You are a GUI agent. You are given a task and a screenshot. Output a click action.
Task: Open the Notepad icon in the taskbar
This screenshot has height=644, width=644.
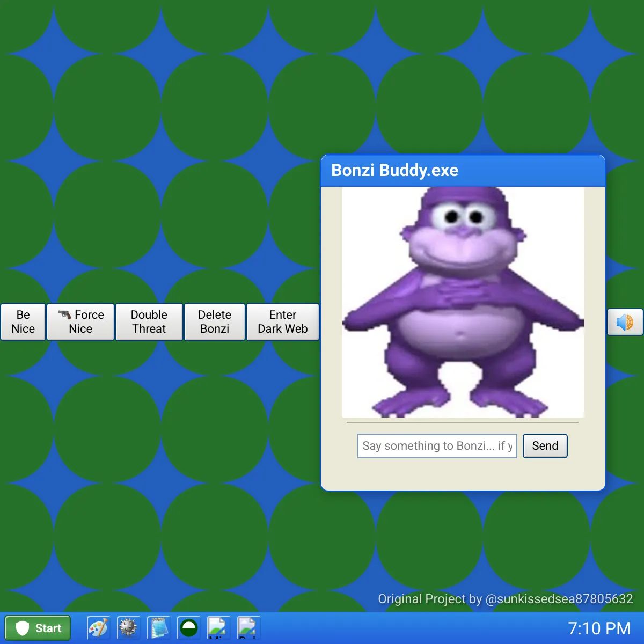click(x=159, y=628)
